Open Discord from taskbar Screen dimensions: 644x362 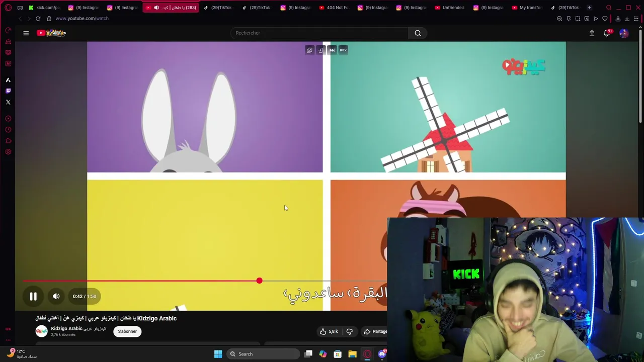point(382,354)
